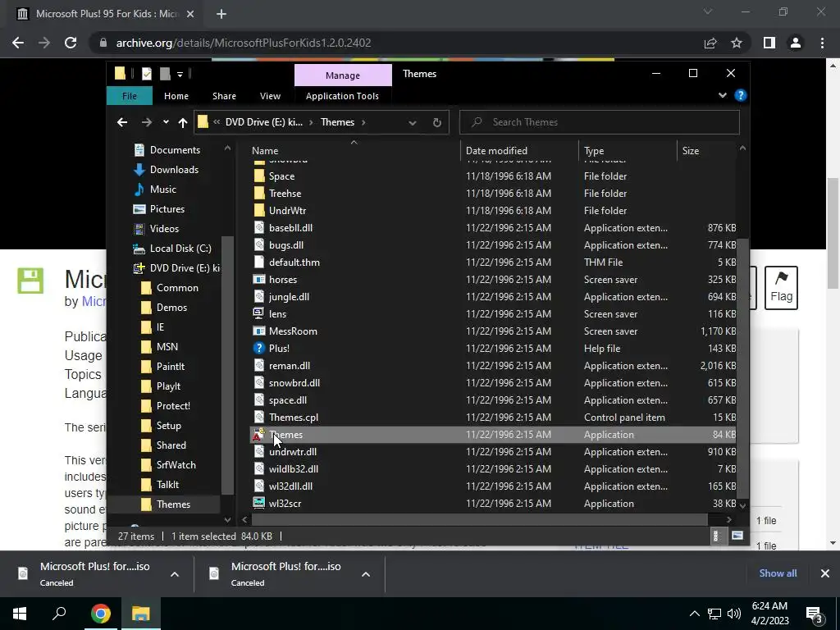Open new Chrome tab with plus button
Screen dimensions: 840x630
coord(221,14)
